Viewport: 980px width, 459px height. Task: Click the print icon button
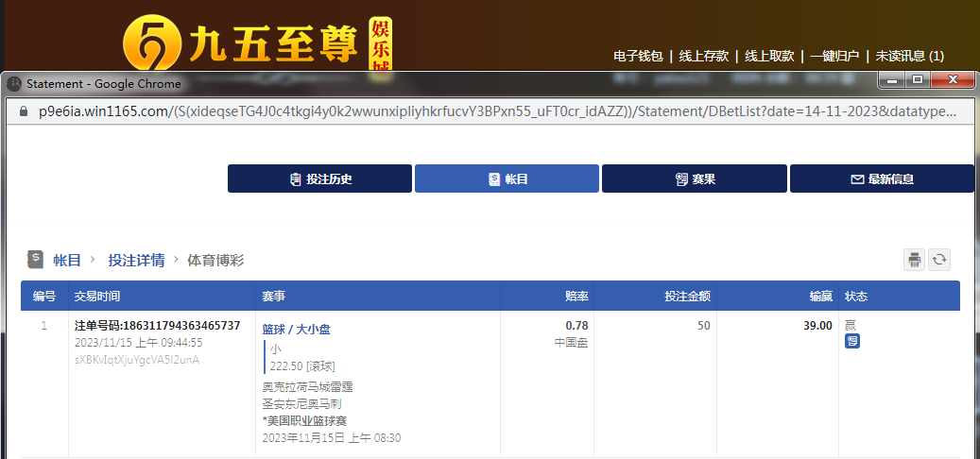point(915,259)
